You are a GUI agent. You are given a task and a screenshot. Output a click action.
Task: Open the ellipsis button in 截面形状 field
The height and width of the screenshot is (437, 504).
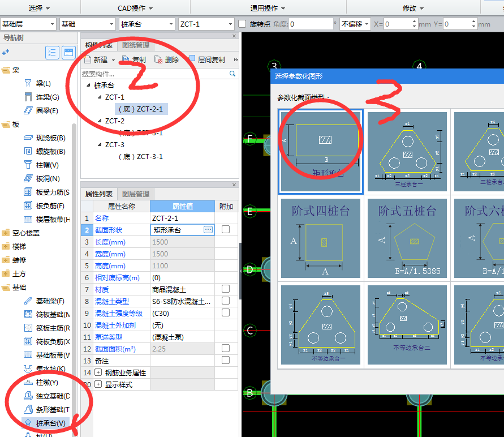click(208, 230)
